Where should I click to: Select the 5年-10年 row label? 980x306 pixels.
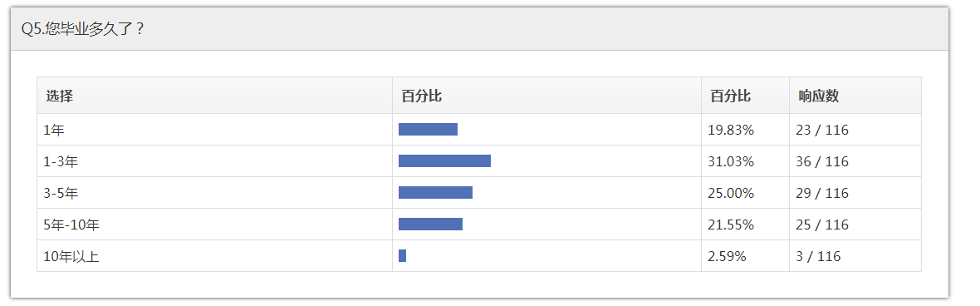click(x=71, y=225)
